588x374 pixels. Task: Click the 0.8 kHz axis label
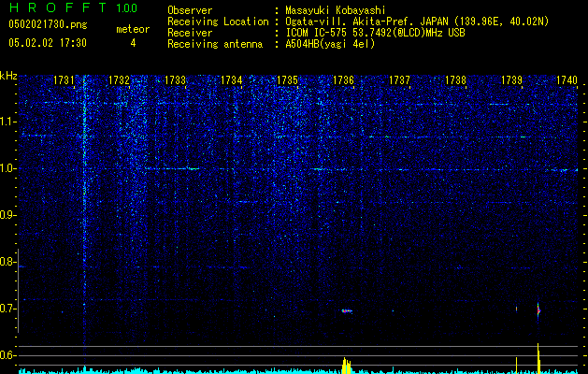click(7, 262)
